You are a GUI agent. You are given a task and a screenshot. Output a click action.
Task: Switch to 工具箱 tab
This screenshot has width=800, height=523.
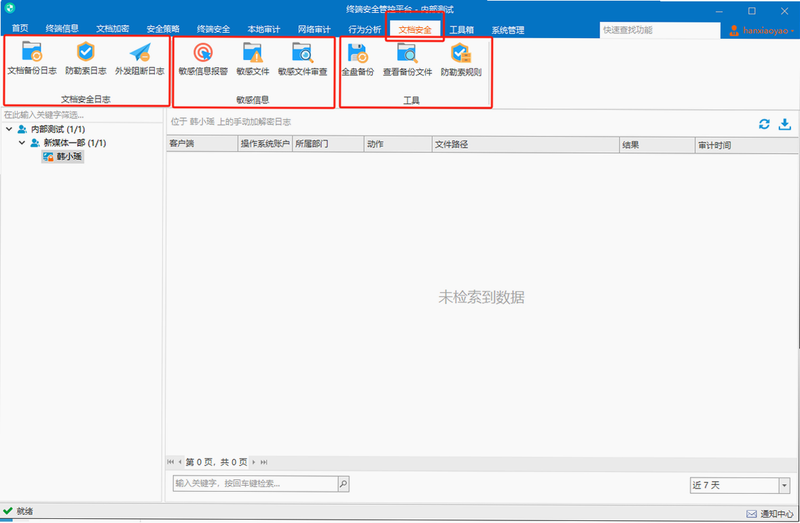click(461, 30)
